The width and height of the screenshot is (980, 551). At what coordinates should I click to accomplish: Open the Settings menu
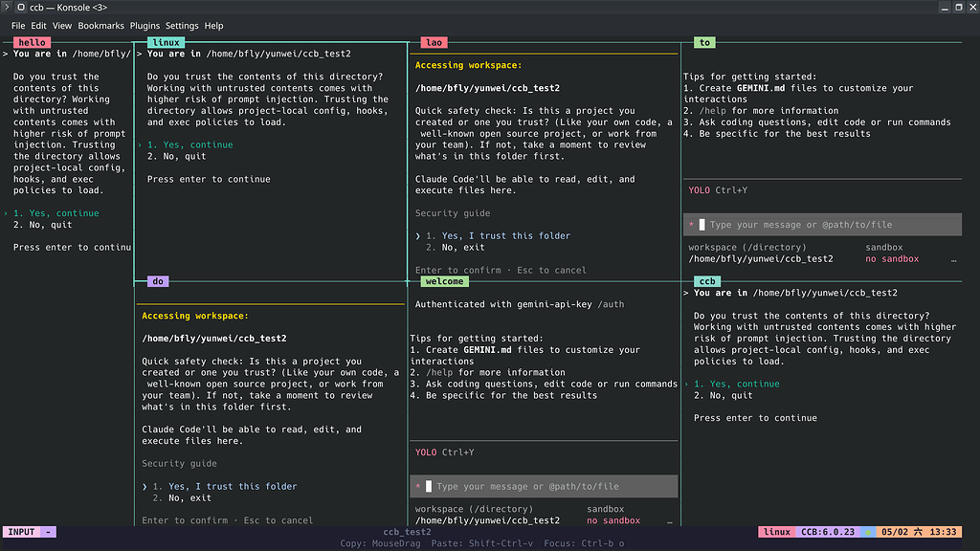(x=182, y=26)
